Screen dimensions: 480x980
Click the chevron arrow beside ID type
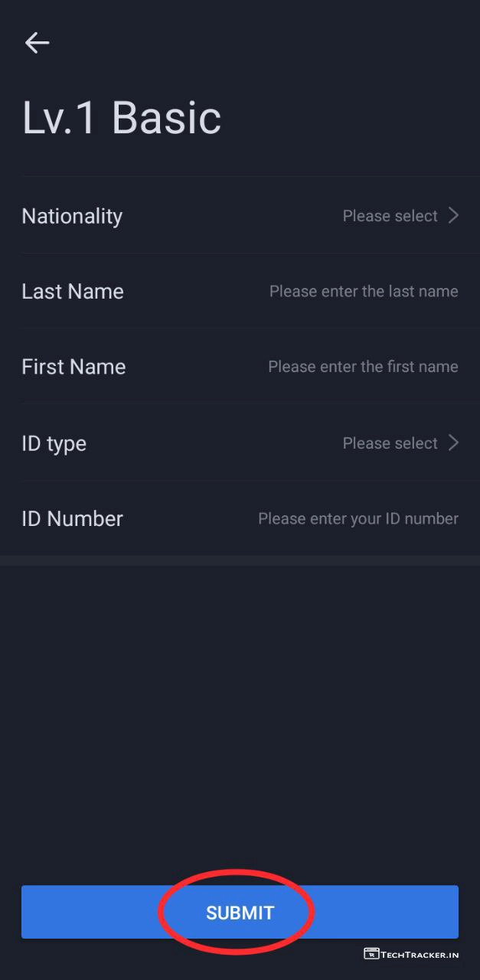[453, 443]
